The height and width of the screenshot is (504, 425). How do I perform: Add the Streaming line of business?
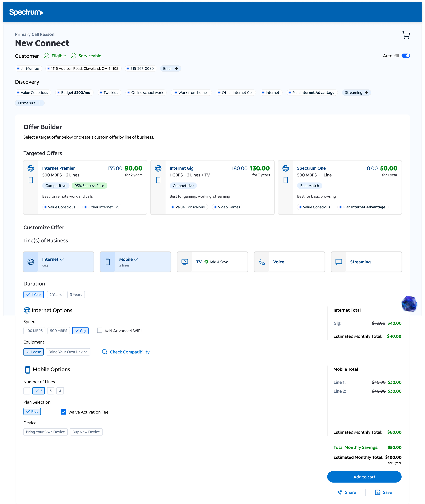pos(367,262)
